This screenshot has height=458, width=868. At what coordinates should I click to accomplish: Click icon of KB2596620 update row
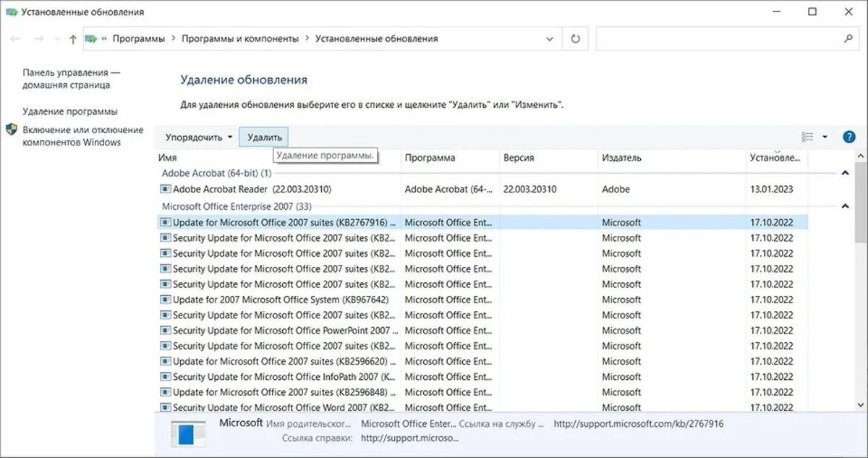click(x=165, y=361)
